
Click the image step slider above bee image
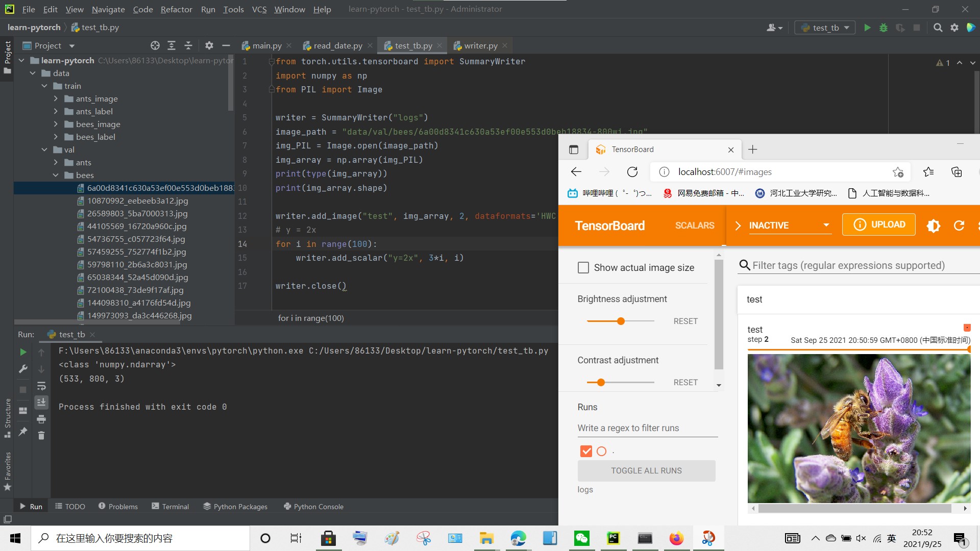pyautogui.click(x=859, y=349)
